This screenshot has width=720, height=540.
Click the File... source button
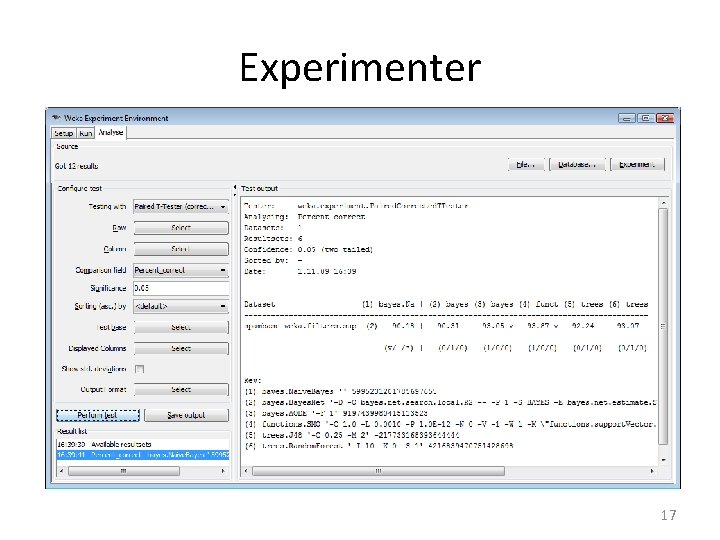point(526,164)
